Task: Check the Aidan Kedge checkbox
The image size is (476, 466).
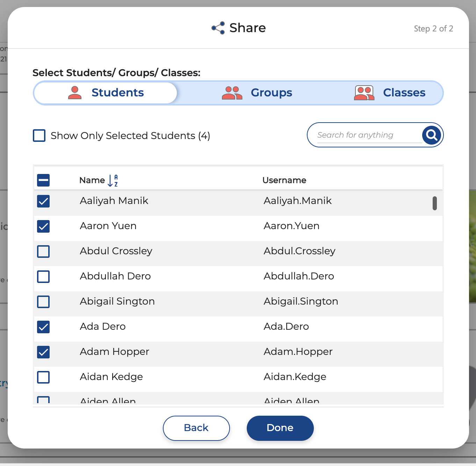Action: click(43, 377)
